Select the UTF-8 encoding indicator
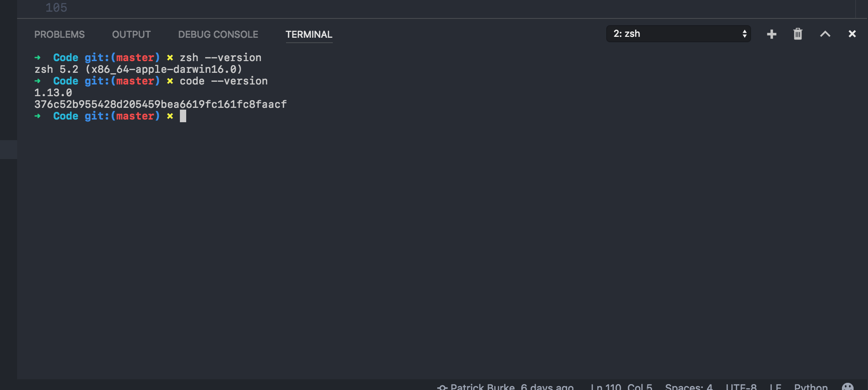The height and width of the screenshot is (390, 868). (x=741, y=386)
